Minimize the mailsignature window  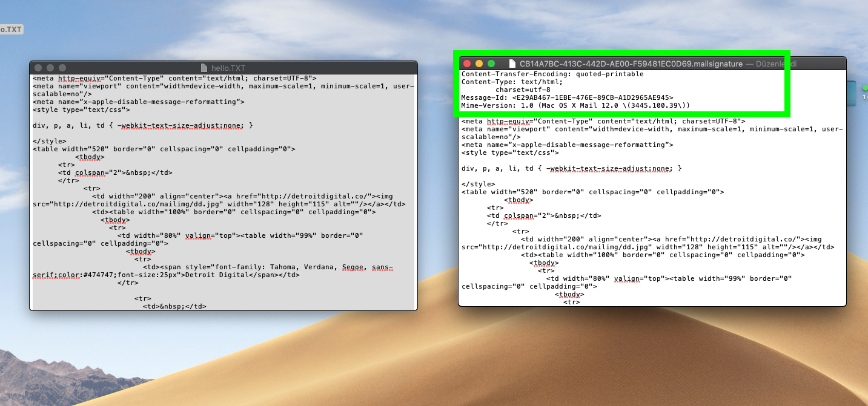click(x=479, y=62)
